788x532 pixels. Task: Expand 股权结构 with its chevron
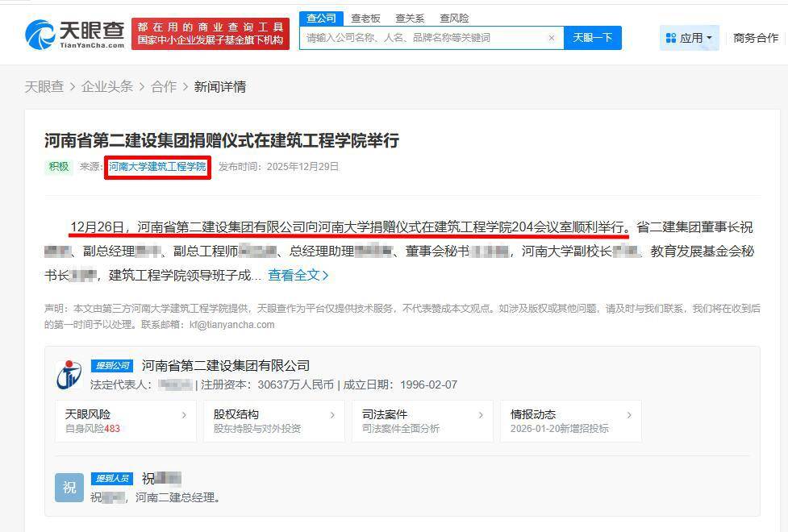point(333,414)
